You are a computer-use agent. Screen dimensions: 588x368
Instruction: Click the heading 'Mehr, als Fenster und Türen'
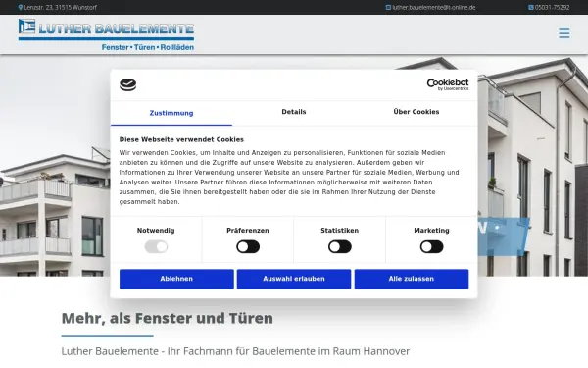(x=168, y=318)
